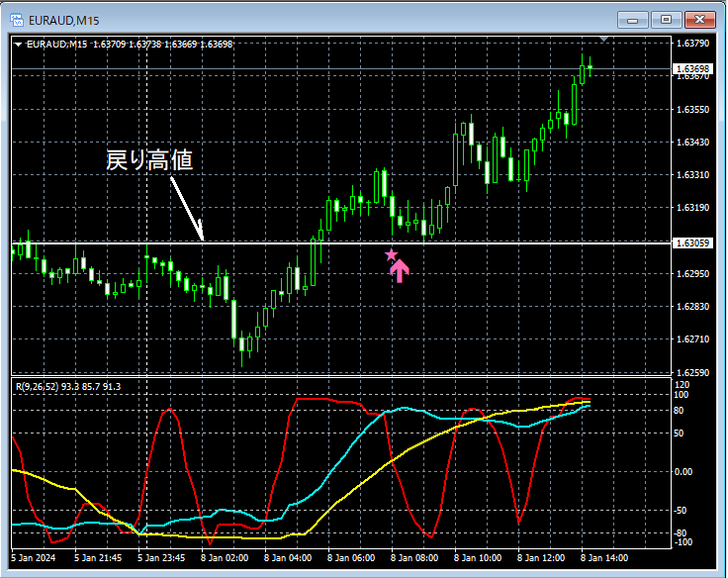Viewport: 728px width, 578px height.
Task: Click the 8 Jan 02:00 time label
Action: (x=225, y=557)
